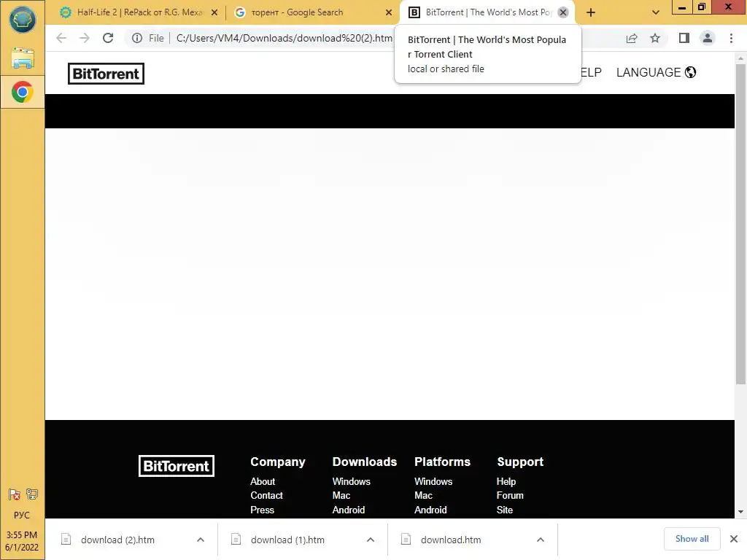
Task: Open the Start menu orb
Action: click(x=23, y=20)
